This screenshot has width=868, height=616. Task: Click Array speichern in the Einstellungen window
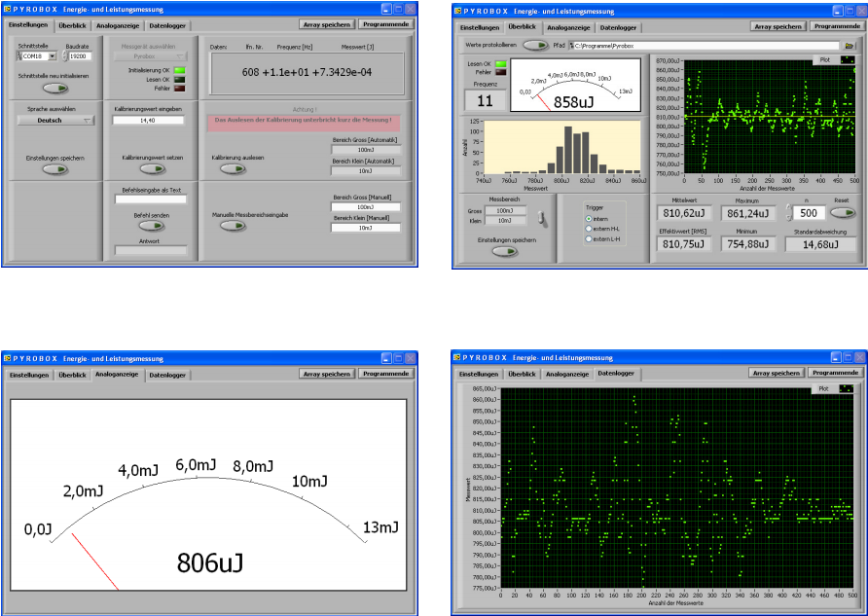327,24
